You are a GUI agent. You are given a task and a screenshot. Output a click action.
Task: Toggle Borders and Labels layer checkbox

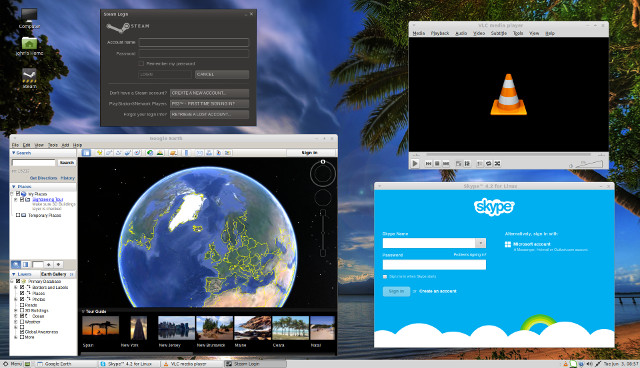[22, 287]
